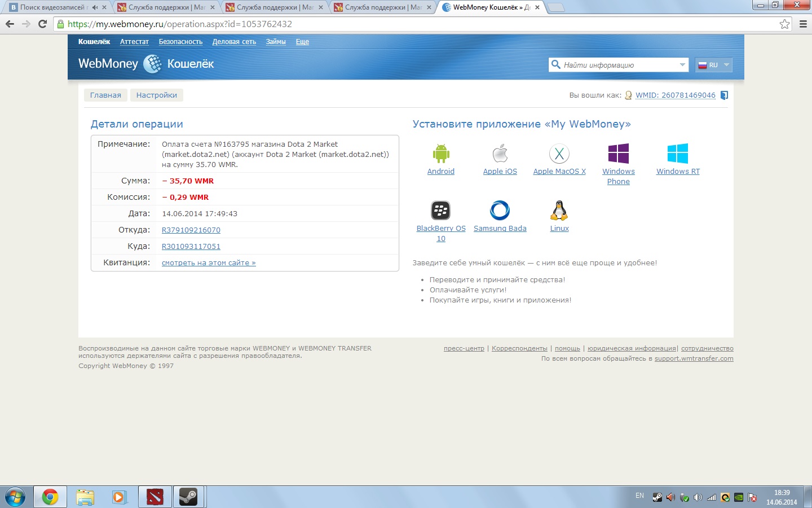Open Chrome from the taskbar
812x508 pixels.
(x=50, y=497)
